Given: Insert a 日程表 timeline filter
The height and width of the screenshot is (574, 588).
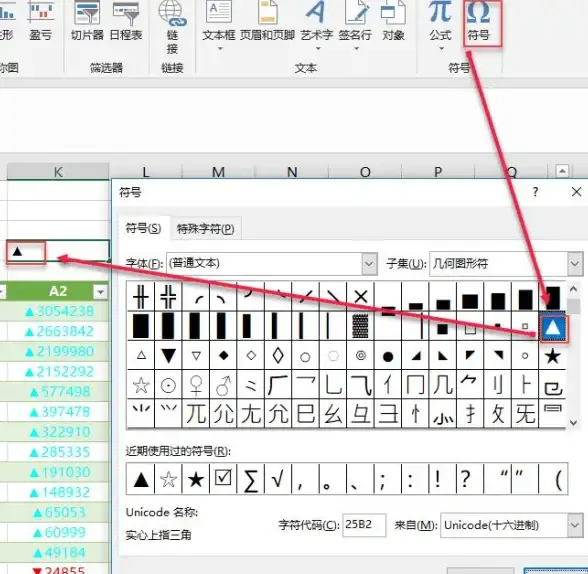Looking at the screenshot, I should [126, 21].
